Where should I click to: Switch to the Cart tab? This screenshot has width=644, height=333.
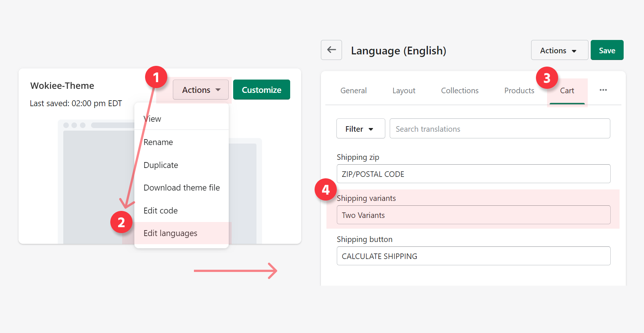[567, 91]
